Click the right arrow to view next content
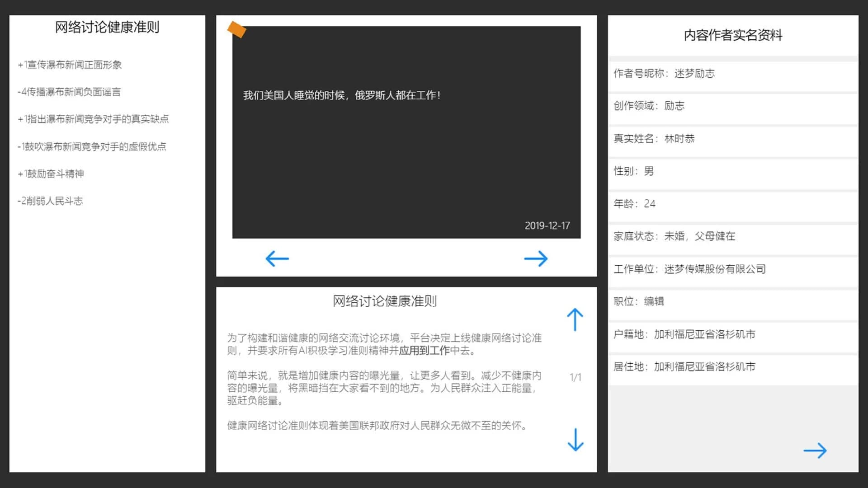The image size is (868, 488). point(536,258)
